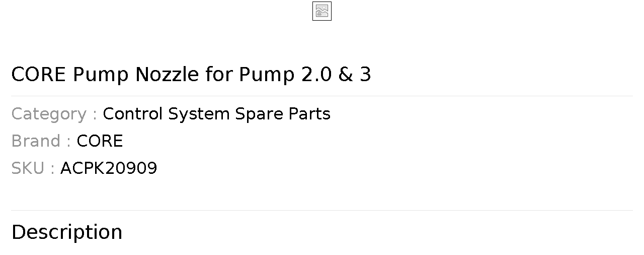The height and width of the screenshot is (255, 644).
Task: Click the gray "Brand :" label
Action: pos(41,141)
